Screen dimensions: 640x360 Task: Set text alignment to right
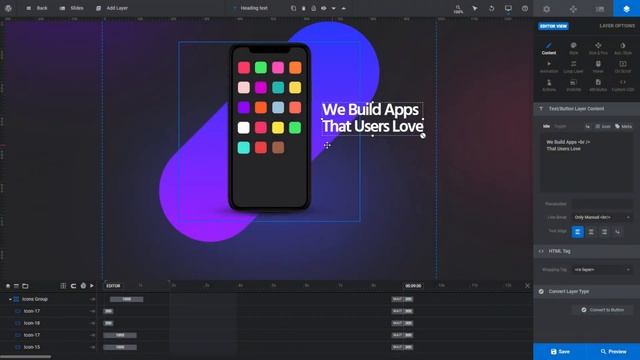[604, 232]
